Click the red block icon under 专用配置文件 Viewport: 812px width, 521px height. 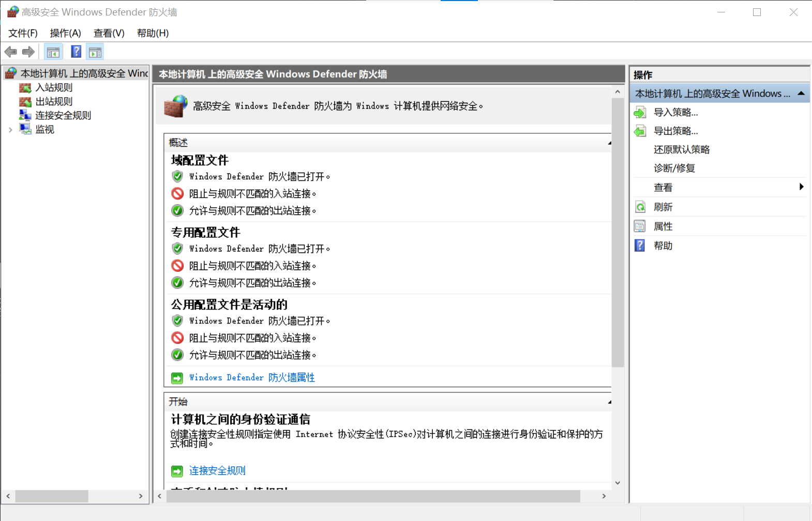177,266
